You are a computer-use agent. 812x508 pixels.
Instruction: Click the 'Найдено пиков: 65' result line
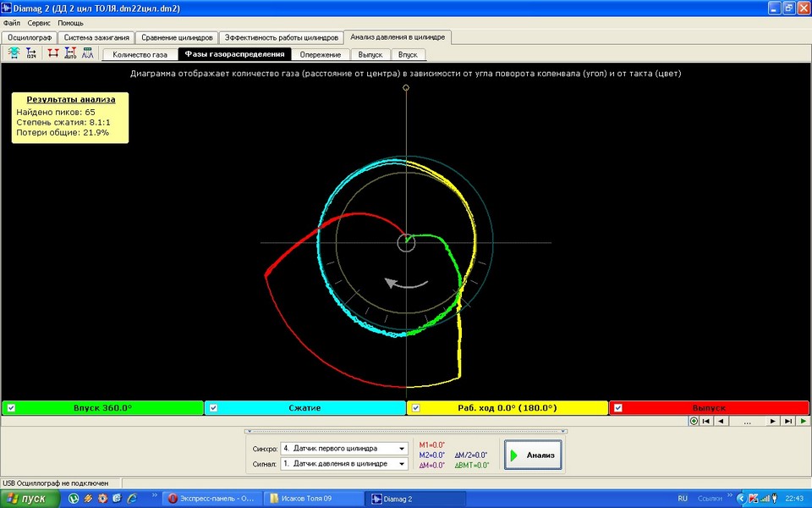(x=56, y=112)
